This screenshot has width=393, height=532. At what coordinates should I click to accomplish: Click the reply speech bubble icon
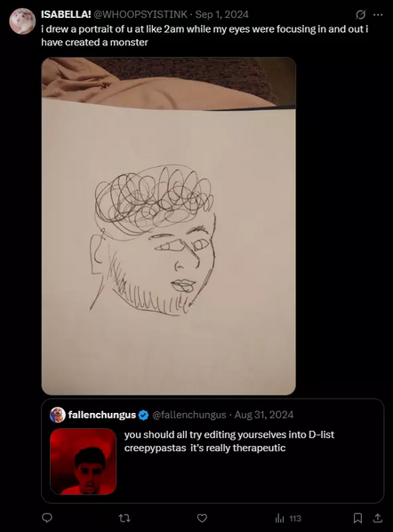point(46,518)
